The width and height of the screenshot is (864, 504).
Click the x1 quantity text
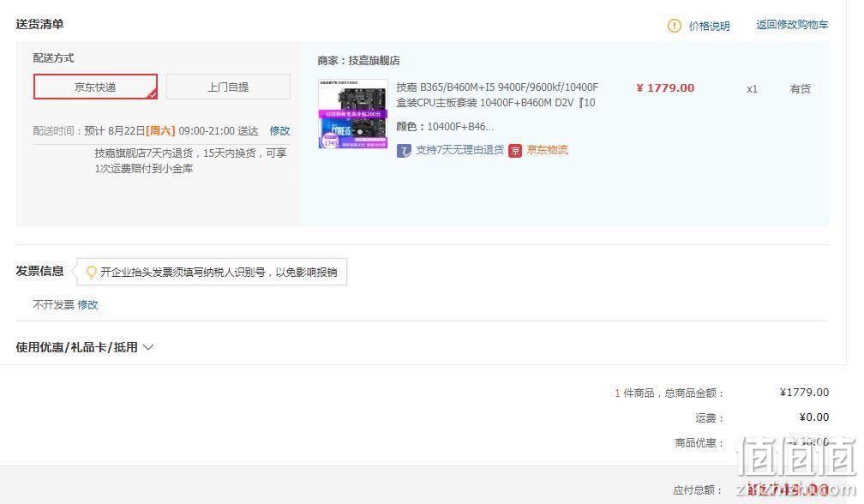pyautogui.click(x=752, y=88)
